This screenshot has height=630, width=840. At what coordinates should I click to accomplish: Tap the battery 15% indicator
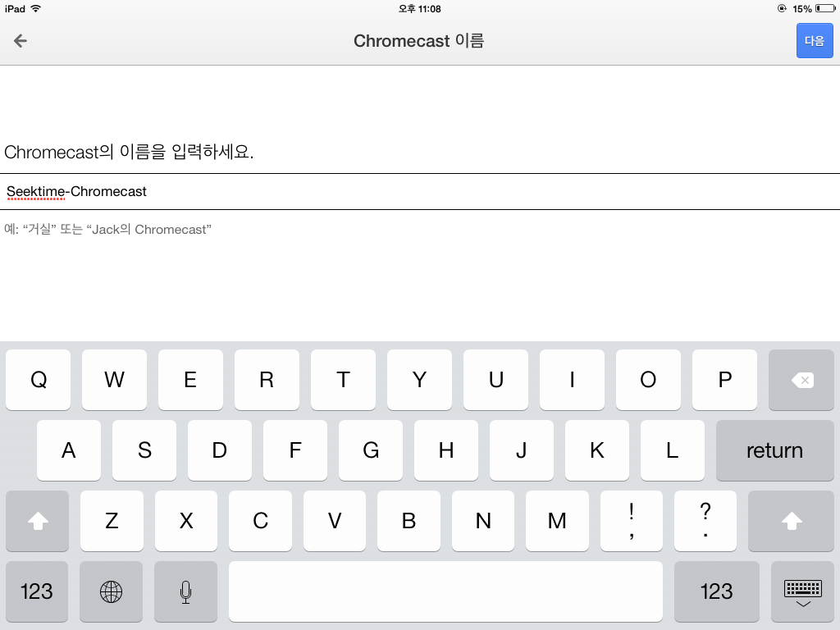pyautogui.click(x=814, y=8)
